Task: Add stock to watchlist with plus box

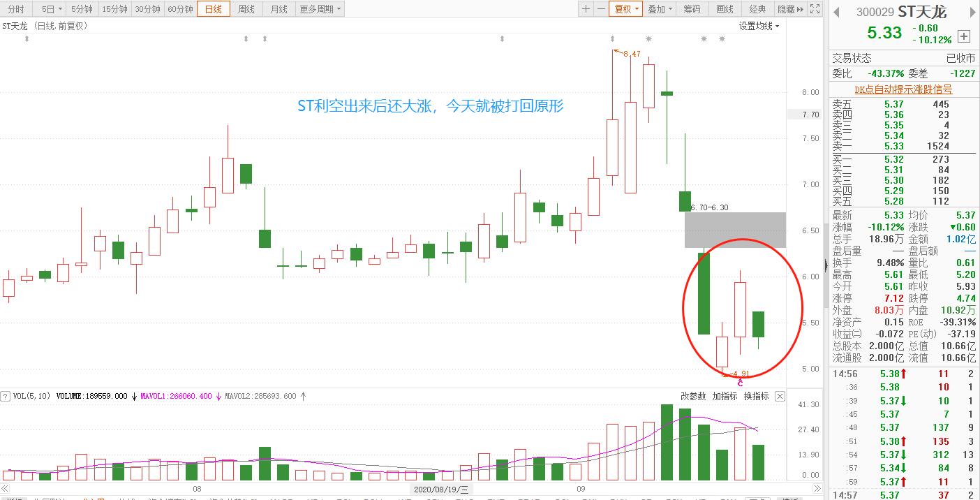Action: (965, 36)
